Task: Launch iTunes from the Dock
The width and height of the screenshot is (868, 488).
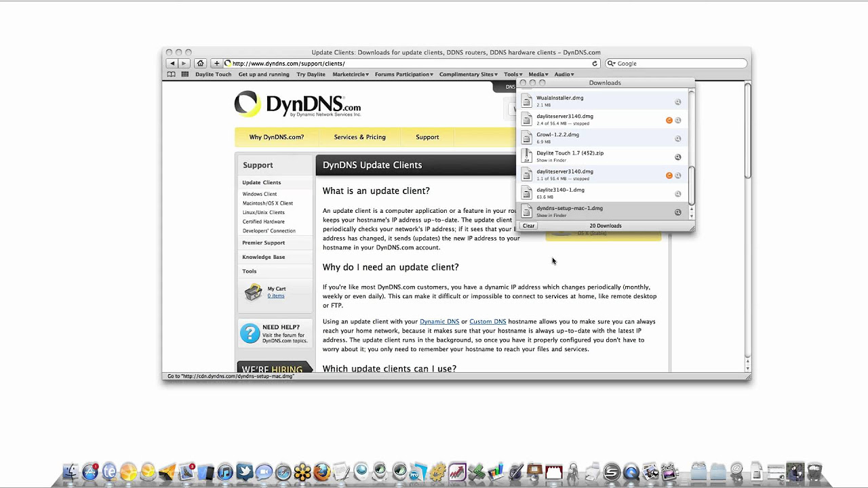Action: [x=225, y=472]
